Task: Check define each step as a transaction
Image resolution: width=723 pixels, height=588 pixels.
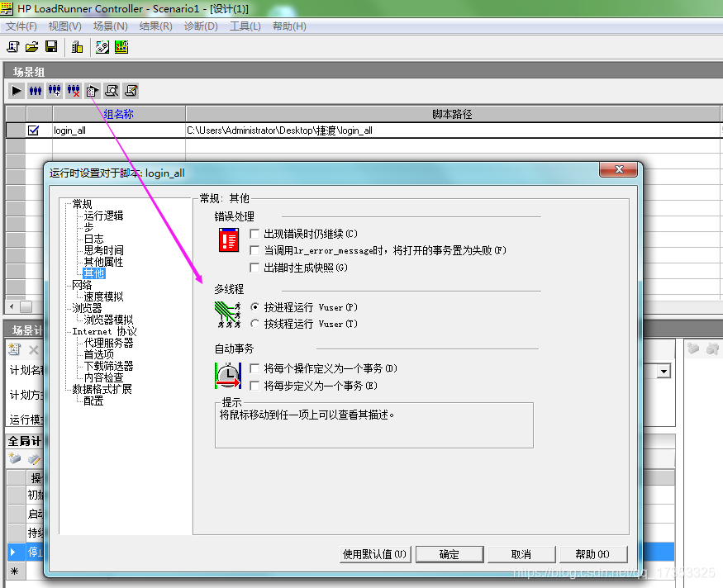Action: [254, 385]
